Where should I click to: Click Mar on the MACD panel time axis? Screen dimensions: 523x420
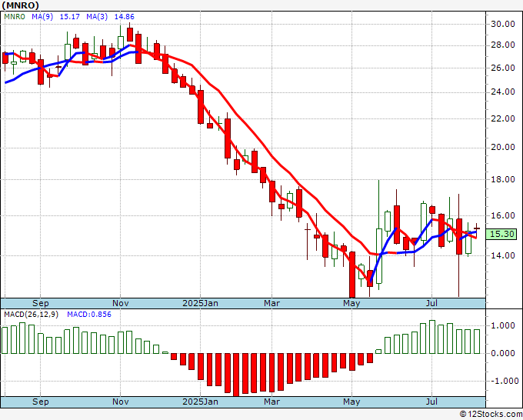tap(271, 402)
